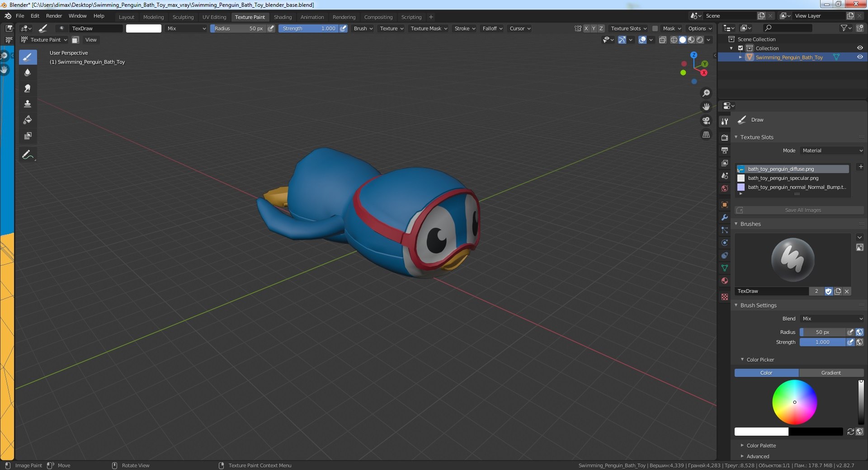This screenshot has width=868, height=470.
Task: Select the Gradient color mode button
Action: [831, 373]
